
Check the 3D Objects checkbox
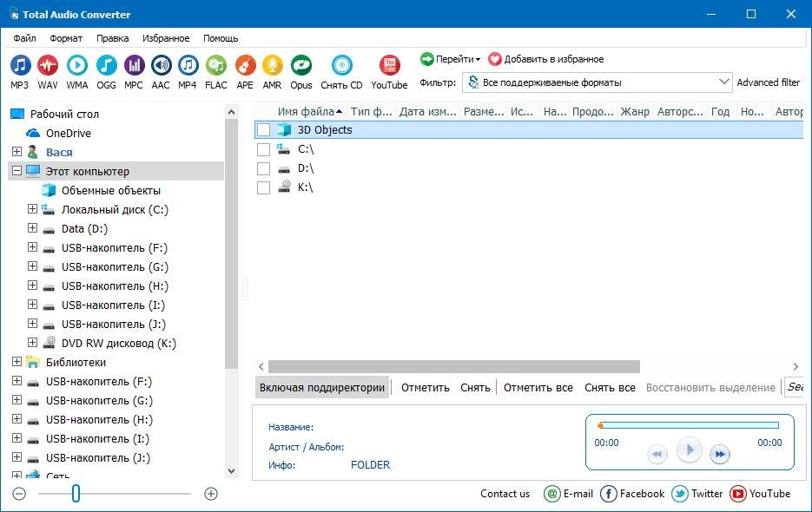point(264,130)
